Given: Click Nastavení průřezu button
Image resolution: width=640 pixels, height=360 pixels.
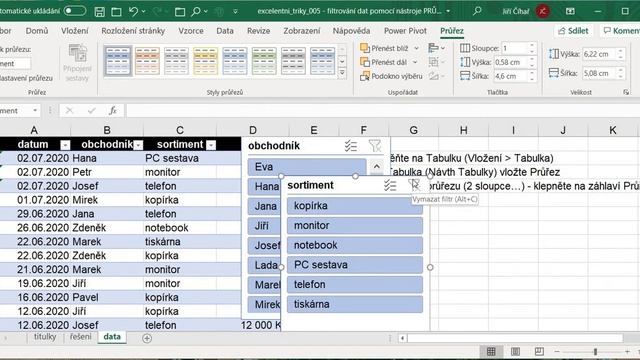Looking at the screenshot, I should (26, 78).
